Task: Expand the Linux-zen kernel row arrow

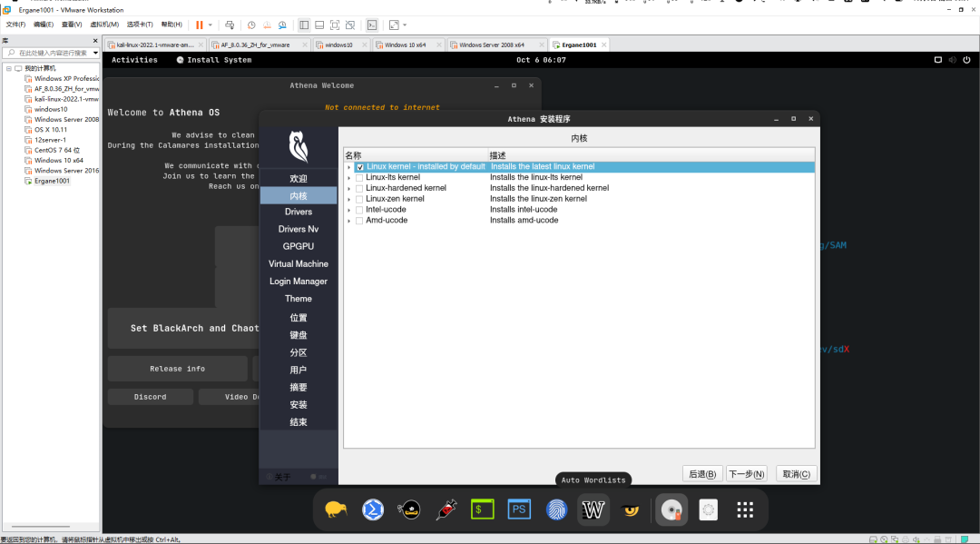Action: [x=349, y=199]
